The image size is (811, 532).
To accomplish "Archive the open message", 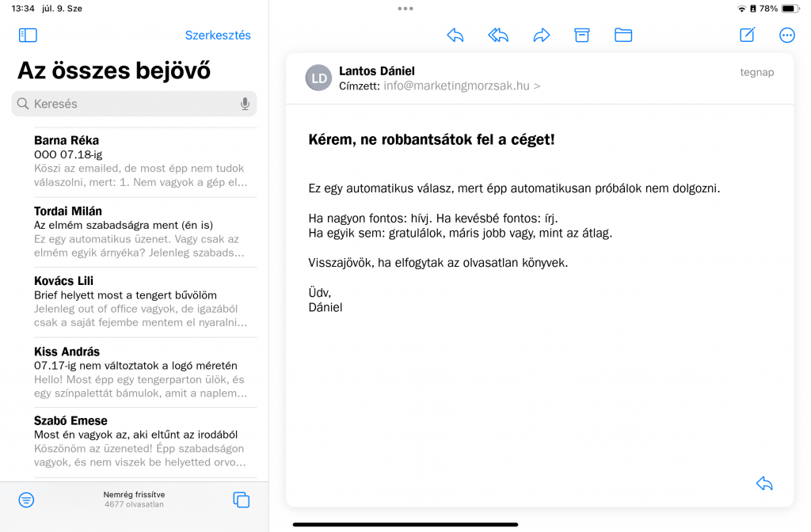I will click(x=582, y=35).
